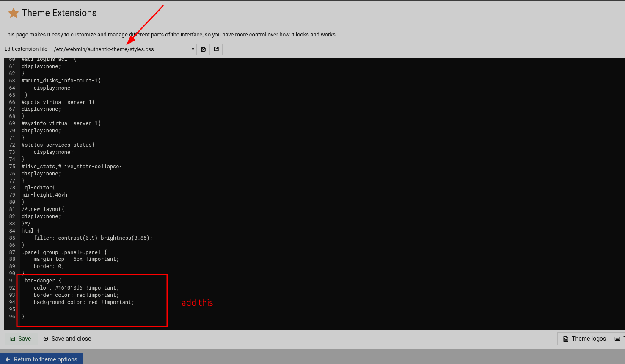
Task: Click the background-color: red line in editor
Action: point(84,302)
